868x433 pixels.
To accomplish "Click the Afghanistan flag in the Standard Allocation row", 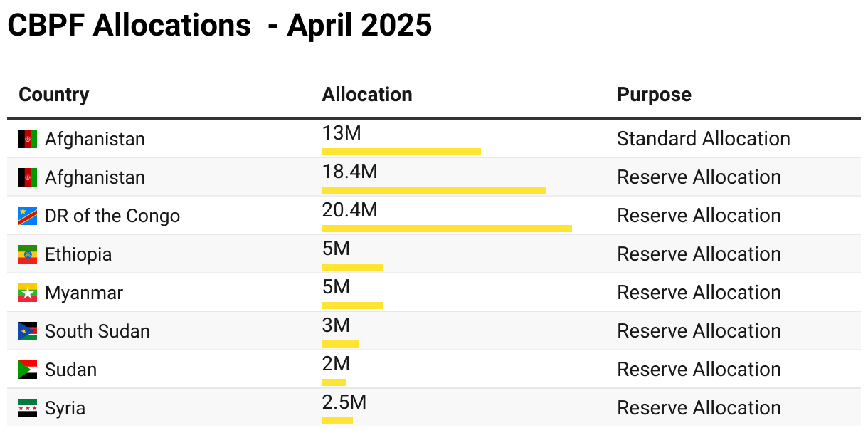I will (x=28, y=139).
